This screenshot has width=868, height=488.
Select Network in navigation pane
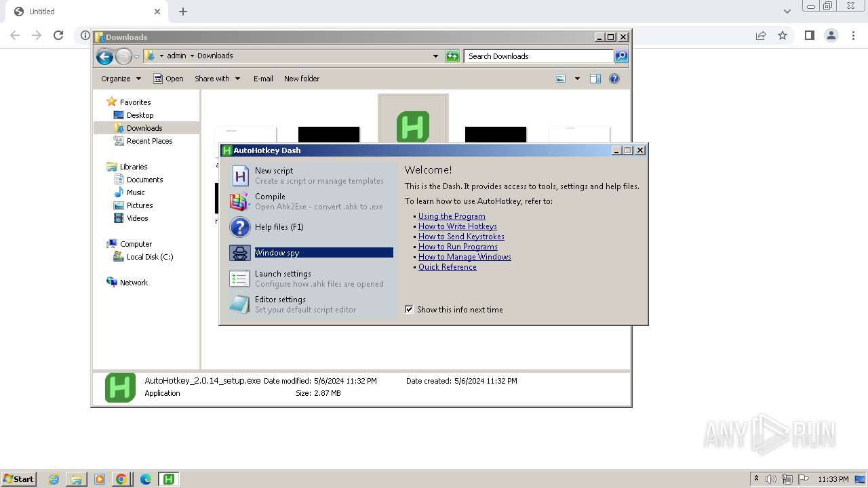tap(134, 283)
